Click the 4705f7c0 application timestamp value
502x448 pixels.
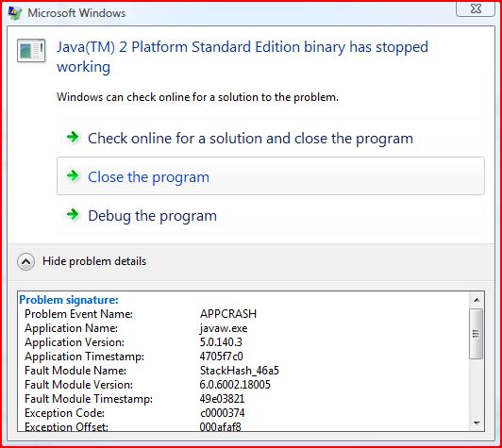tap(221, 357)
